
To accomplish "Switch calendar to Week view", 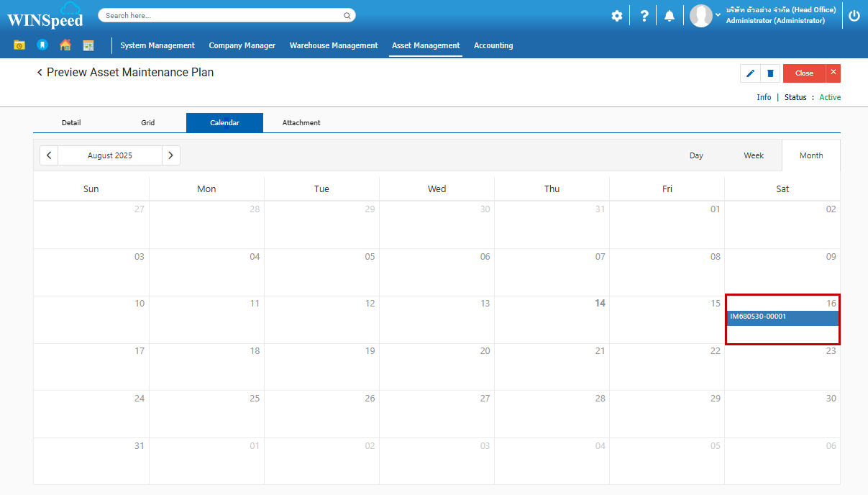I will point(754,155).
